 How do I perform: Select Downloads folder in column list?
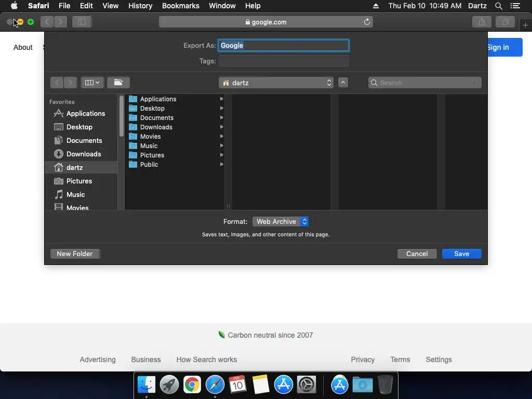[x=176, y=127]
